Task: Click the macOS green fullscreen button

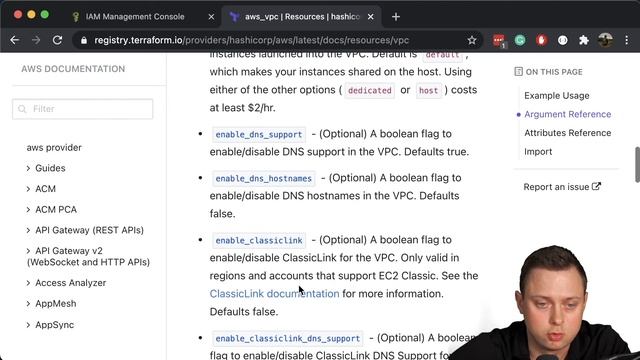Action: (45, 15)
